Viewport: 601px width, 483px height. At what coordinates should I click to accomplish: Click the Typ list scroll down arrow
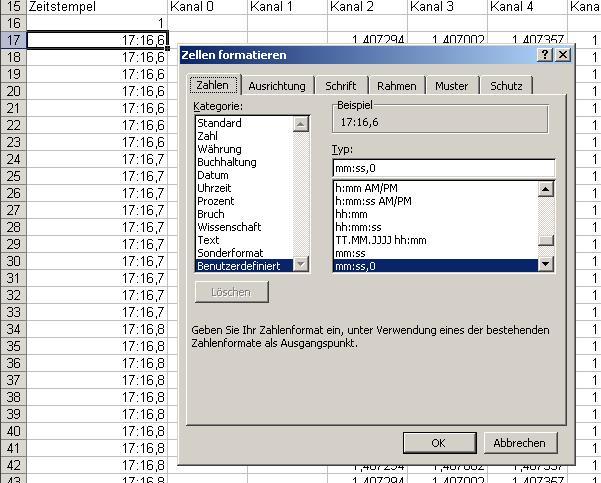[546, 264]
